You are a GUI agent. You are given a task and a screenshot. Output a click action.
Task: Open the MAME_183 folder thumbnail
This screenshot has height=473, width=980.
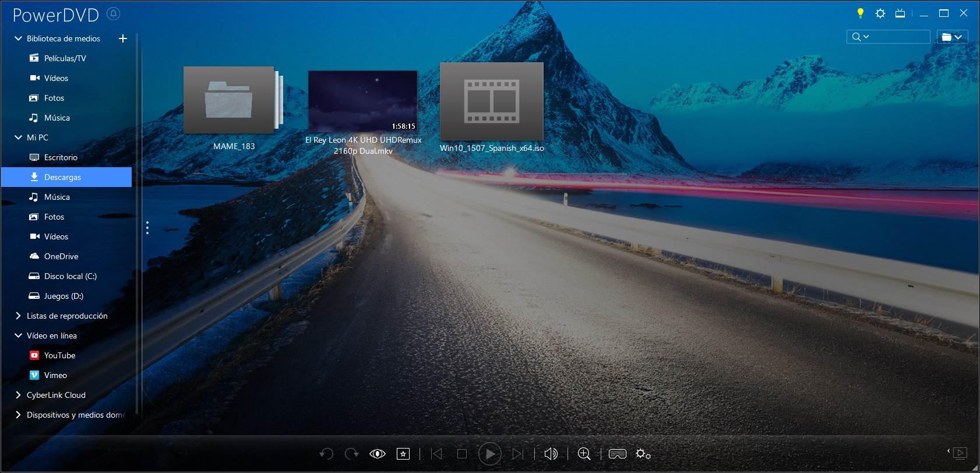point(233,100)
